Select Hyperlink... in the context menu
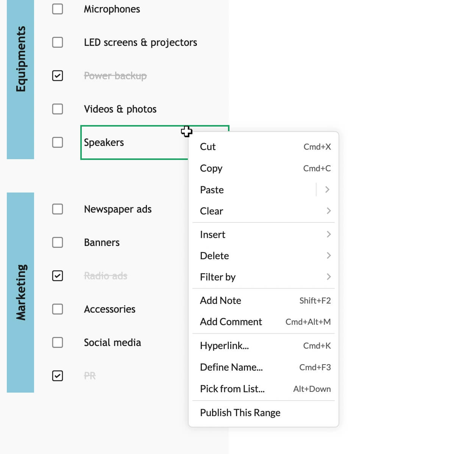This screenshot has width=476, height=454. click(264, 346)
